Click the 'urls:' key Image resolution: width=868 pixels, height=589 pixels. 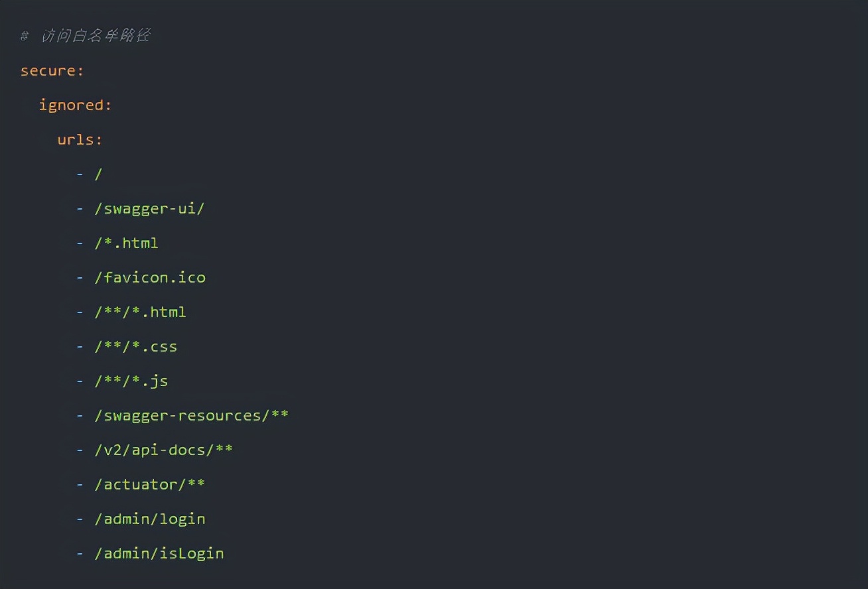click(x=80, y=139)
